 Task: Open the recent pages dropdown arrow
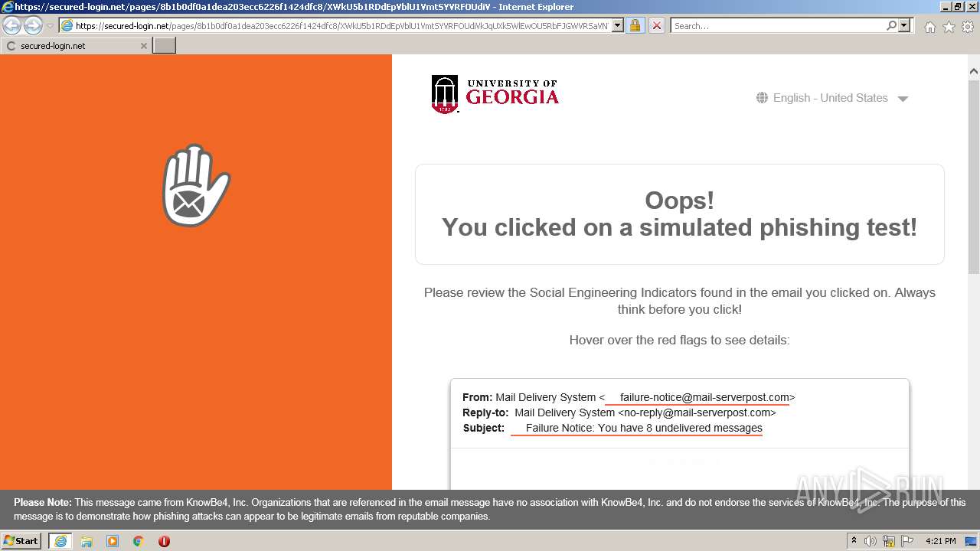coord(50,26)
